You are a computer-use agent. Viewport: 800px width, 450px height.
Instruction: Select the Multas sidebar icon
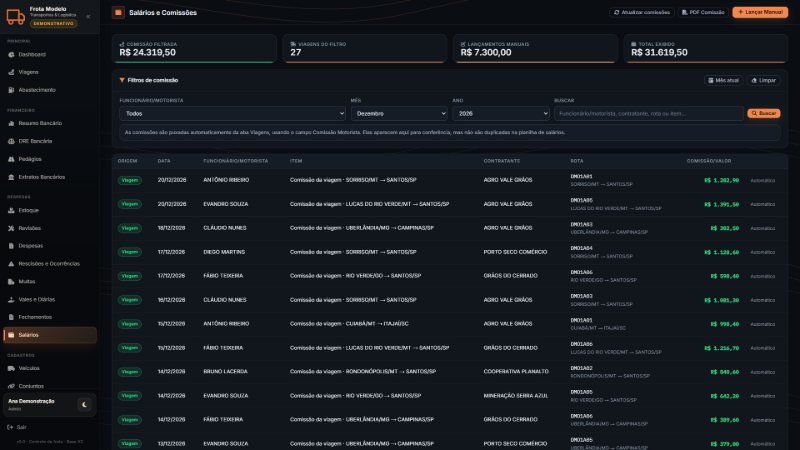[11, 282]
